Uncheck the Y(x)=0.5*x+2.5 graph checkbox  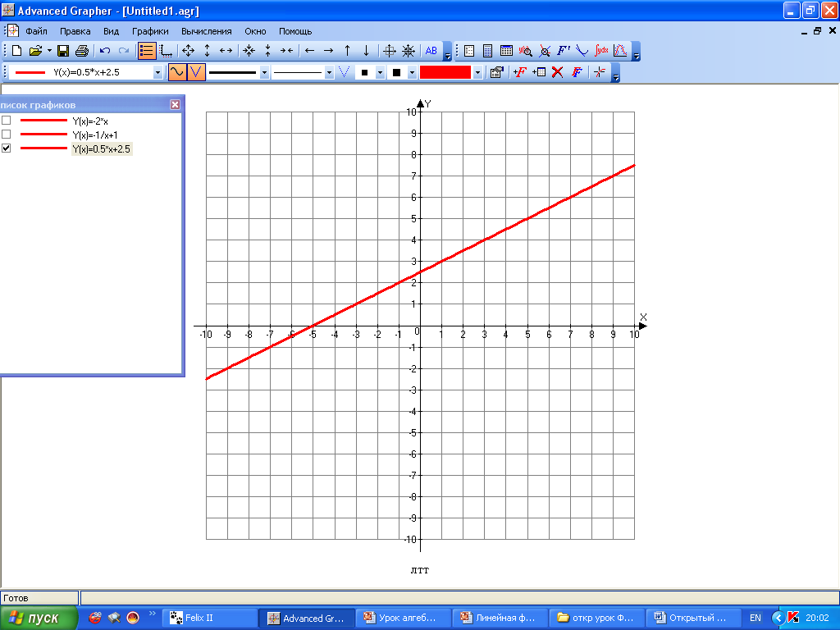point(7,148)
